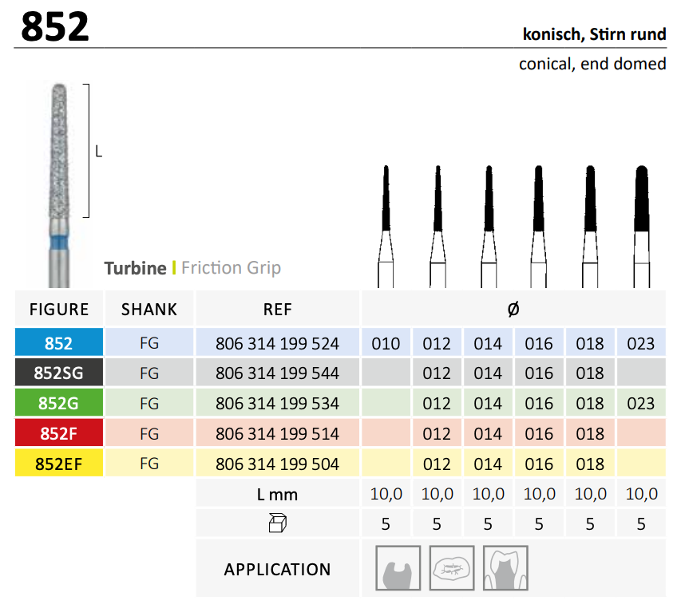Click the cavity preparation application icon

[x=398, y=567]
